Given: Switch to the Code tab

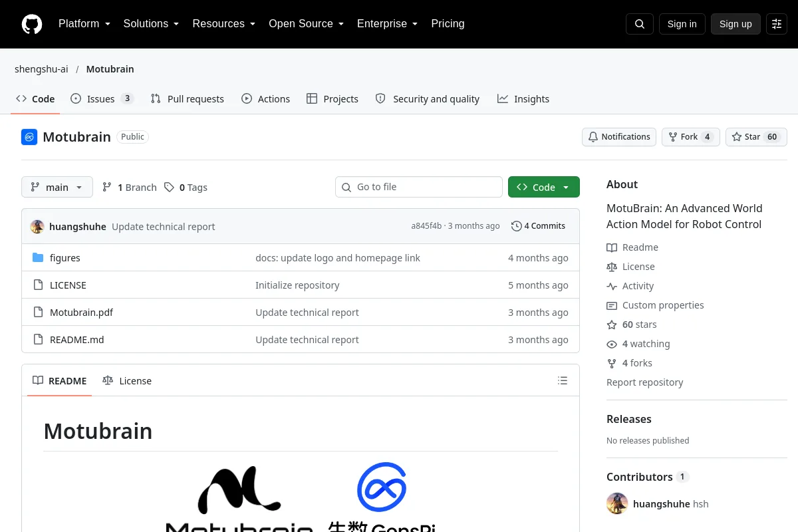Looking at the screenshot, I should coord(35,99).
